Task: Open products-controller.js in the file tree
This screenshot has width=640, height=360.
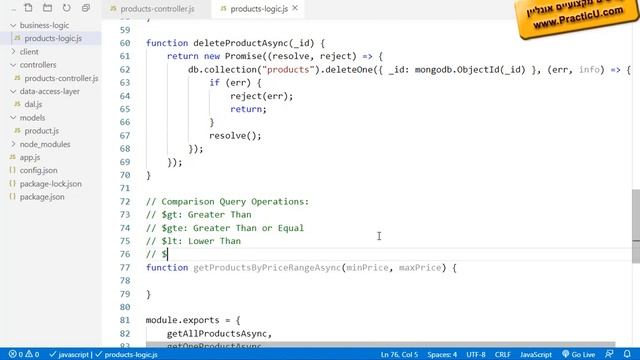Action: click(61, 78)
